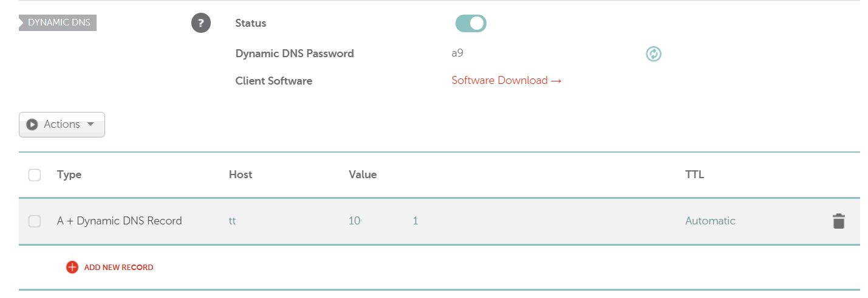The image size is (868, 298).
Task: Click the Actions dropdown arrow
Action: (x=91, y=124)
